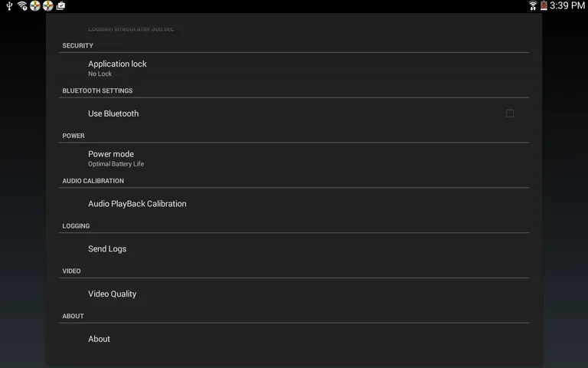Tap the Optimal Battery Life subtitle
The image size is (588, 368).
coord(116,164)
